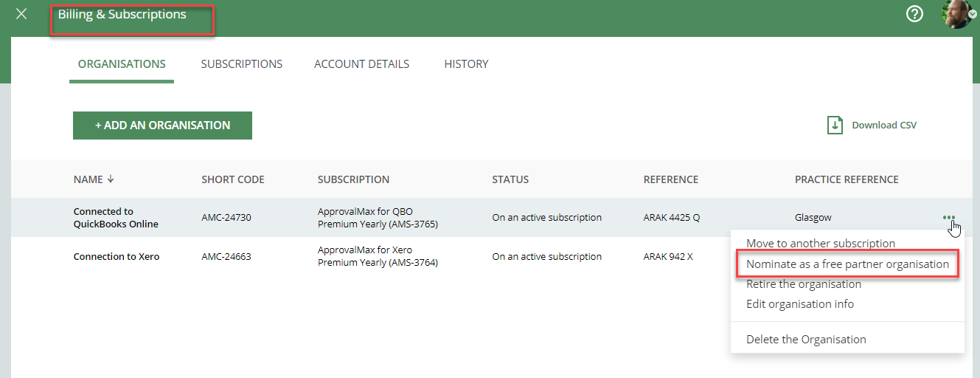980x378 pixels.
Task: Select Nominate as a free partner organisation
Action: (x=847, y=264)
